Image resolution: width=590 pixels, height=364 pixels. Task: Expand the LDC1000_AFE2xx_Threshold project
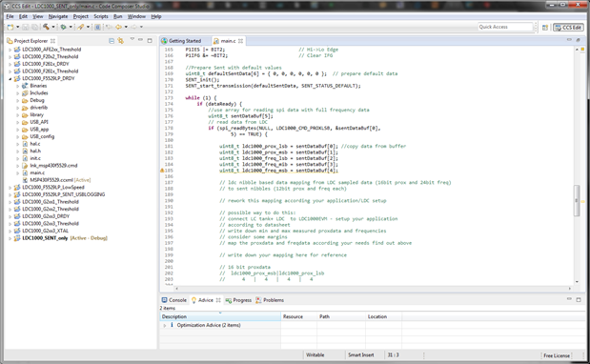click(x=10, y=50)
